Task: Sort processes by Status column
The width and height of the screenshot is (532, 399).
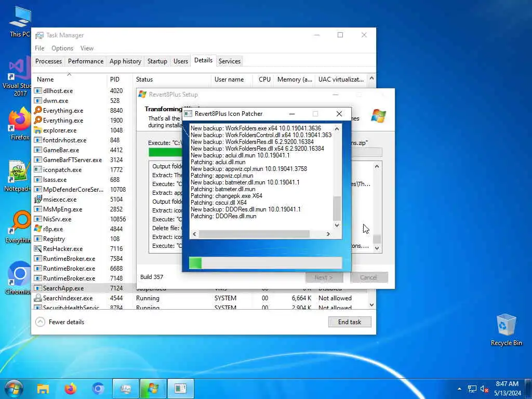Action: (171, 79)
